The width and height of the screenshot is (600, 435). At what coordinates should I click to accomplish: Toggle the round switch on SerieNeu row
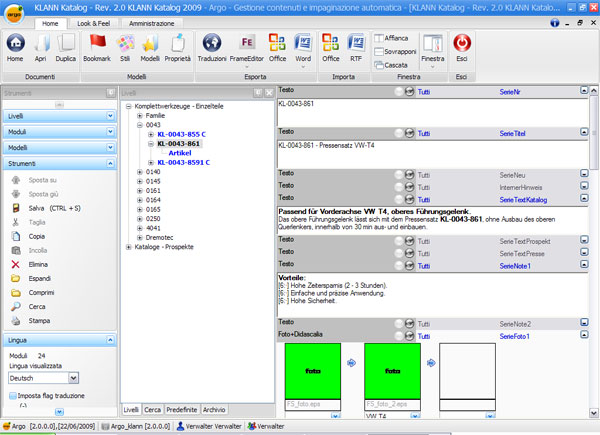pos(409,175)
